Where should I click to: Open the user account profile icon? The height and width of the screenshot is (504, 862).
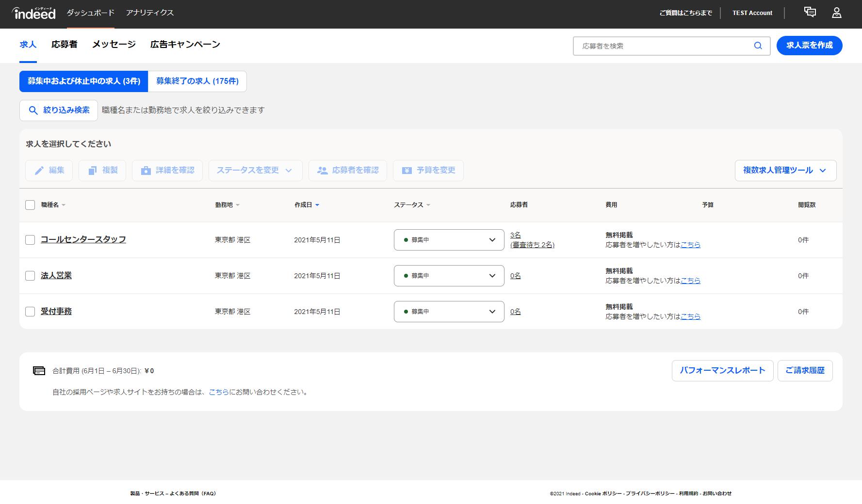click(x=836, y=13)
